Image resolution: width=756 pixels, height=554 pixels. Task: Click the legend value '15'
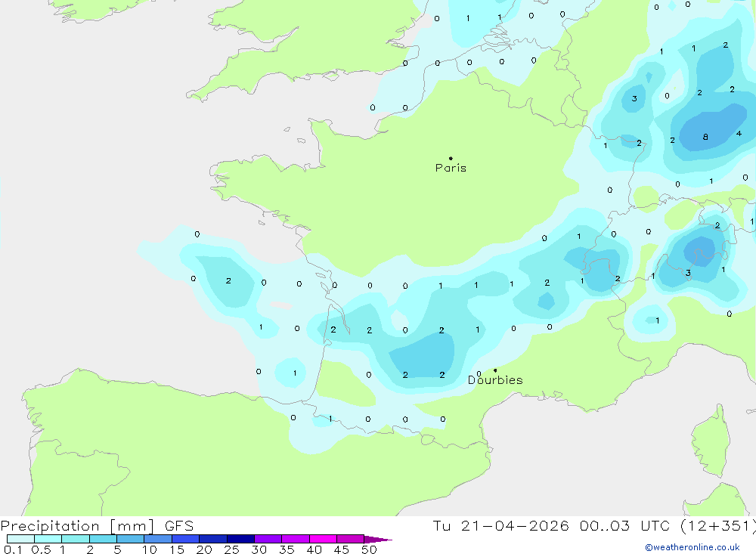point(176,549)
